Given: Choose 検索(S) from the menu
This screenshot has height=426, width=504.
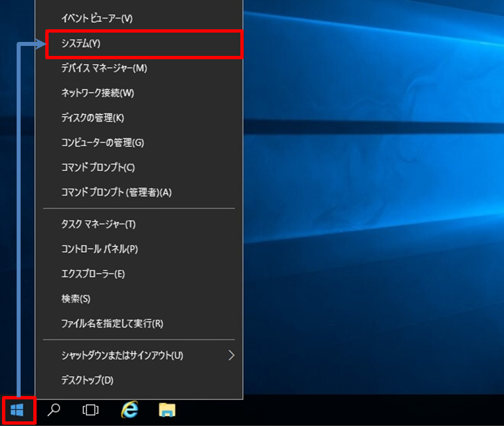Looking at the screenshot, I should pos(139,299).
